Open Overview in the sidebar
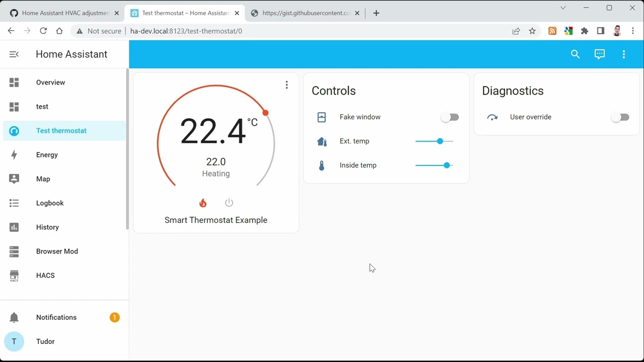This screenshot has width=644, height=362. click(64, 82)
